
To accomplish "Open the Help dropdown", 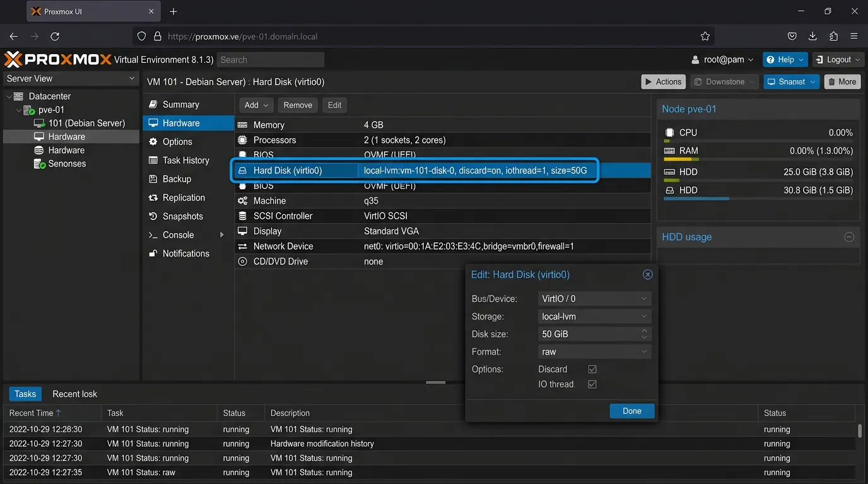I will click(785, 59).
